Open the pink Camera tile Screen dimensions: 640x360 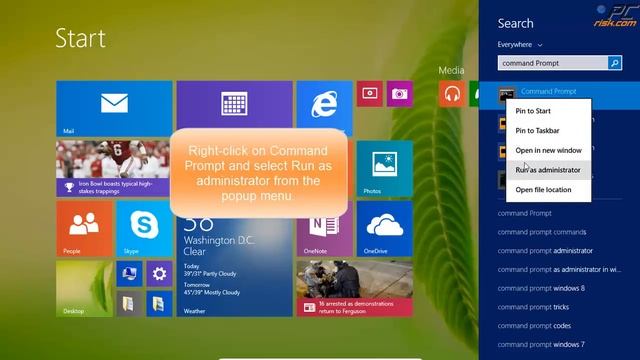(400, 94)
